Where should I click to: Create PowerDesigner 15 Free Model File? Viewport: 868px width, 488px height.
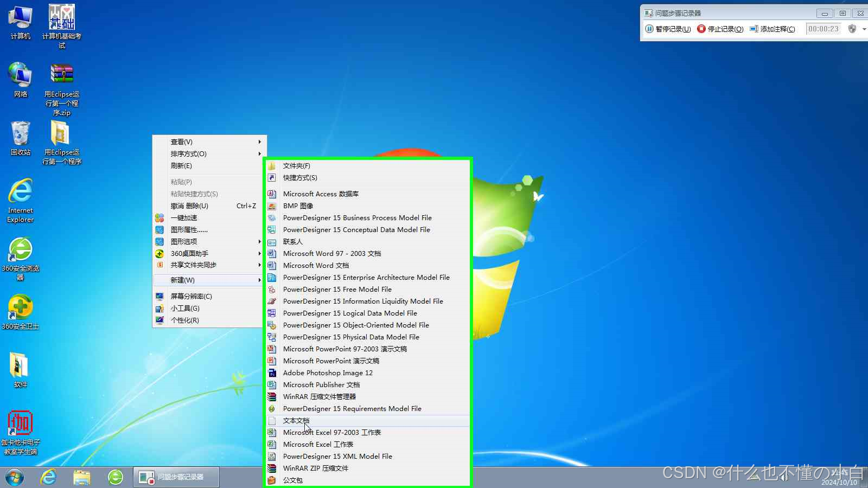click(368, 289)
